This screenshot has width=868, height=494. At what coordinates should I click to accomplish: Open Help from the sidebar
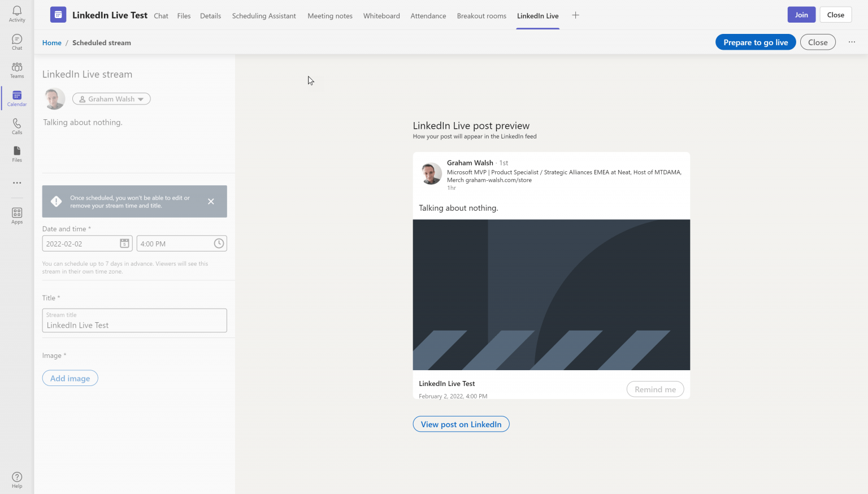click(x=16, y=480)
